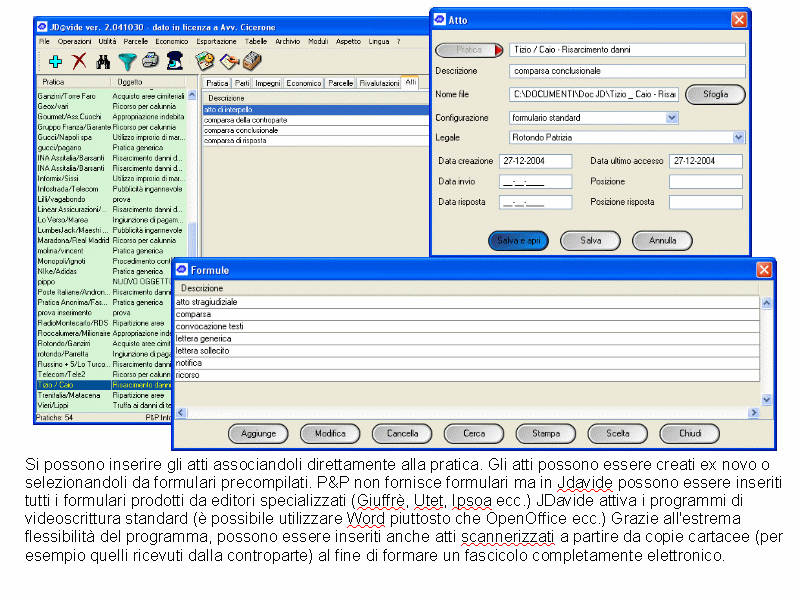Image resolution: width=800 pixels, height=600 pixels.
Task: Open the Tabelle menu
Action: pyautogui.click(x=256, y=41)
